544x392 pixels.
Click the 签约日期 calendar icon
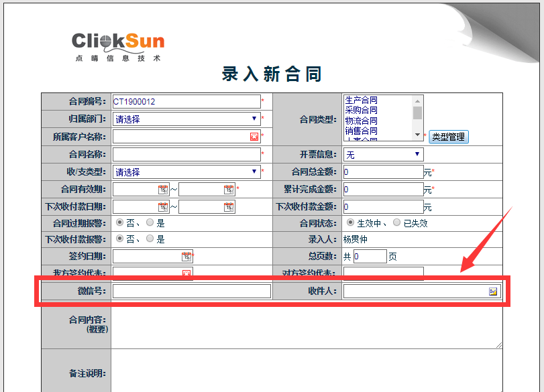pos(186,257)
